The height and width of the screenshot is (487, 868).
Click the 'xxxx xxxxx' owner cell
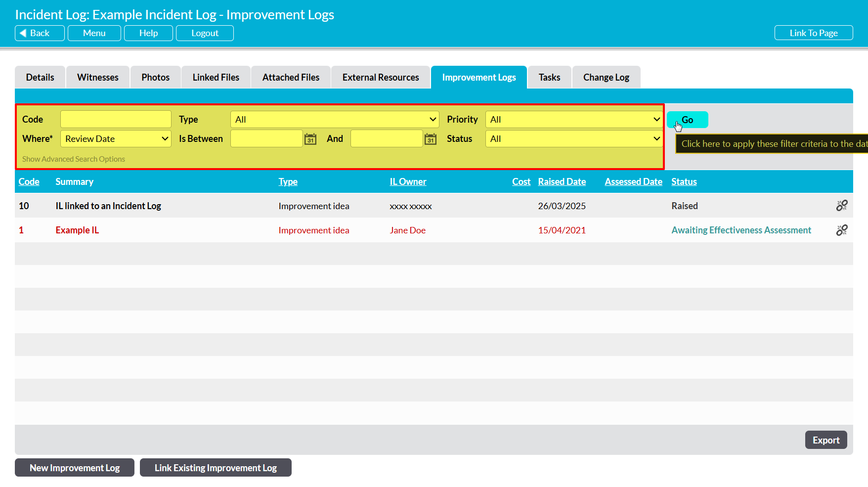tap(411, 206)
